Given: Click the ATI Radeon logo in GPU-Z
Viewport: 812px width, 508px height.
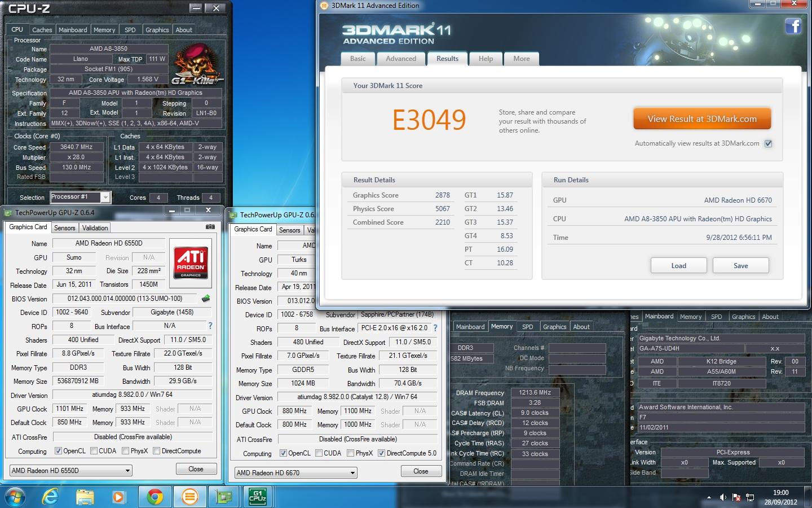Looking at the screenshot, I should tap(191, 262).
